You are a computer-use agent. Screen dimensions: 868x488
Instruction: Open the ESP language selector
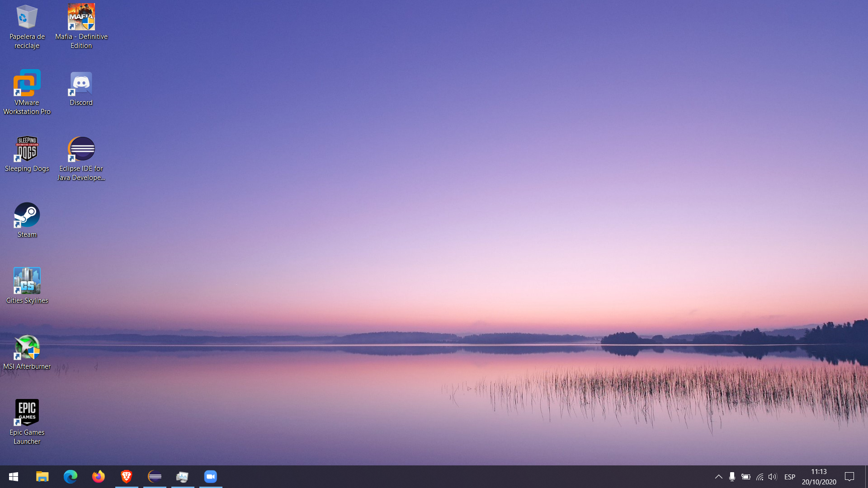click(x=790, y=477)
